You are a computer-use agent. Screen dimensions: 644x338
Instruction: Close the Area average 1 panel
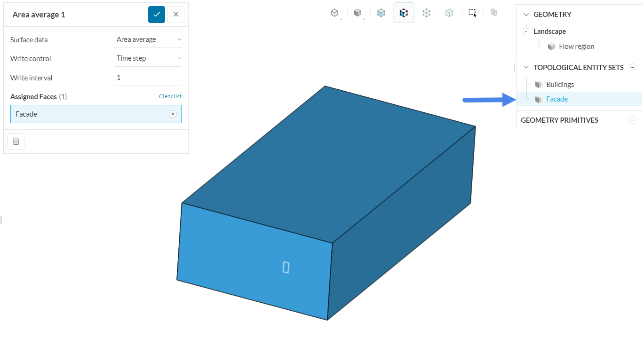pos(176,15)
